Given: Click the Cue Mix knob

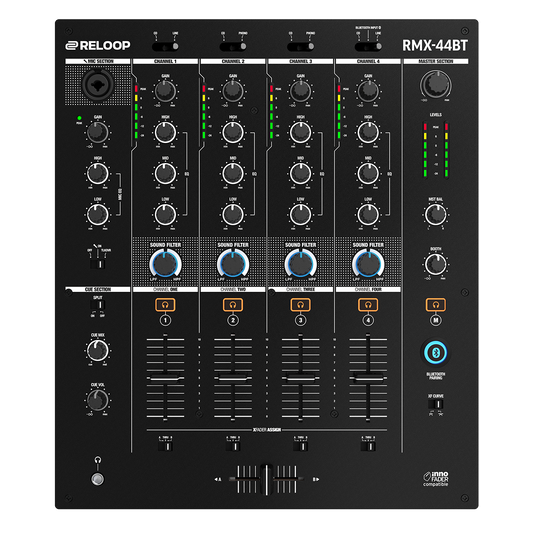Looking at the screenshot, I should pyautogui.click(x=98, y=350).
